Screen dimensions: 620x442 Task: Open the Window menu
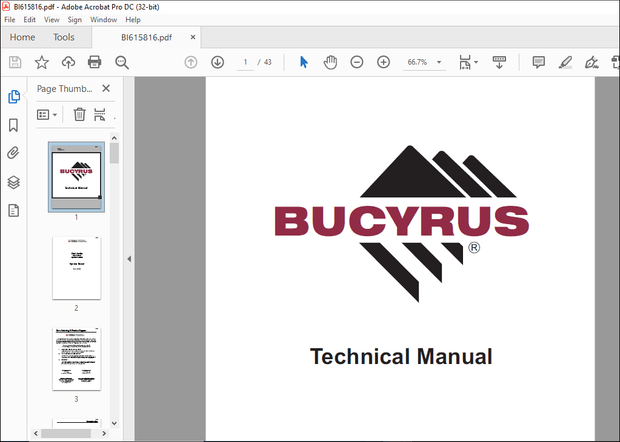pyautogui.click(x=104, y=20)
